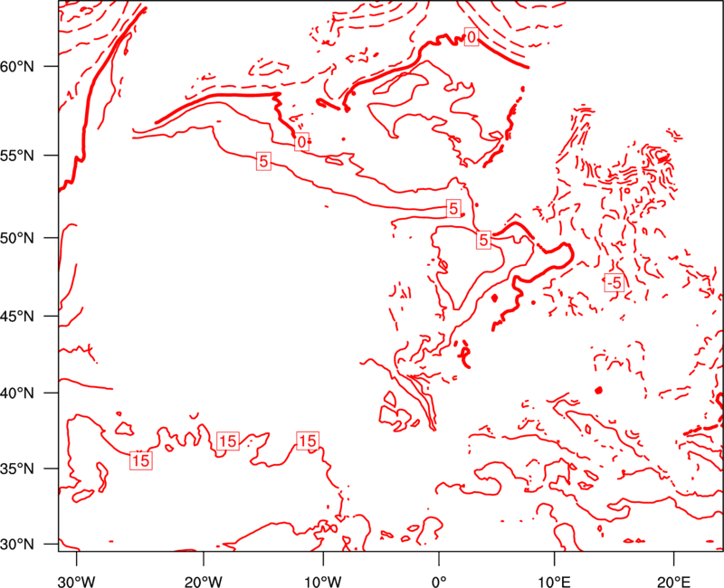Screen dimensions: 724x588
Task: Click the 10°W longitude axis label
Action: 323,582
